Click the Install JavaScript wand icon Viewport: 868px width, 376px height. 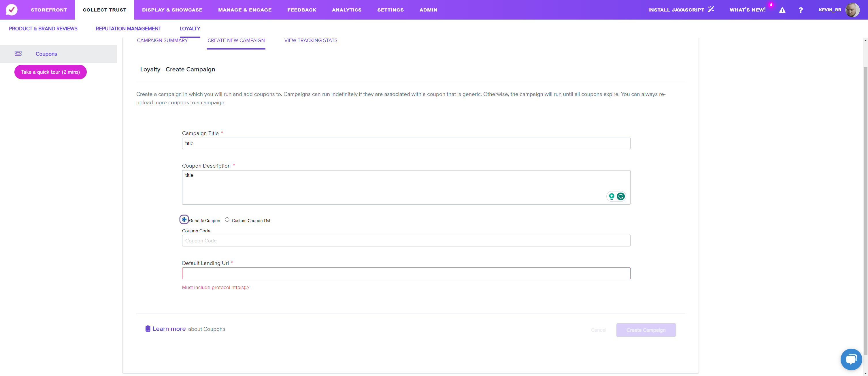(711, 10)
